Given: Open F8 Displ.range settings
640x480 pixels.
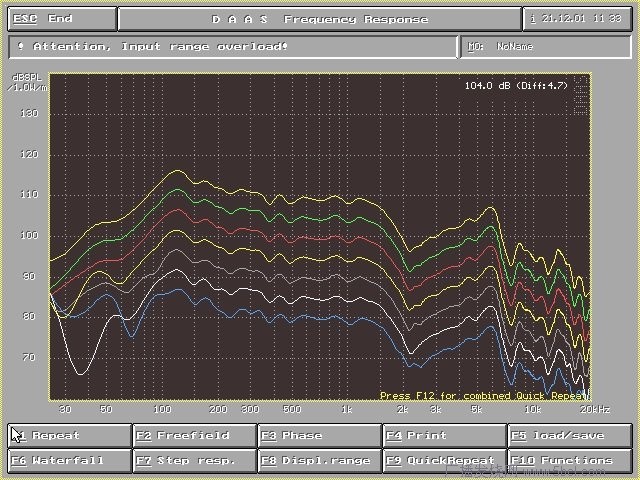Looking at the screenshot, I should (319, 461).
